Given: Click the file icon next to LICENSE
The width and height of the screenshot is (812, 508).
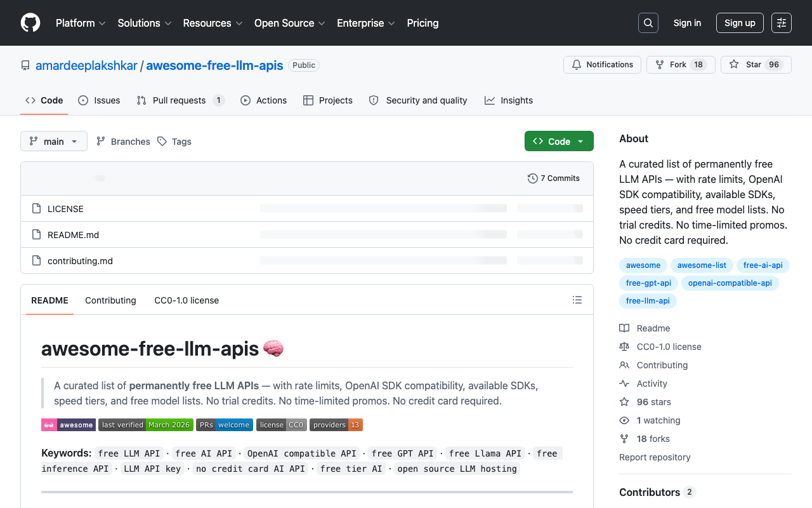Looking at the screenshot, I should (x=36, y=208).
